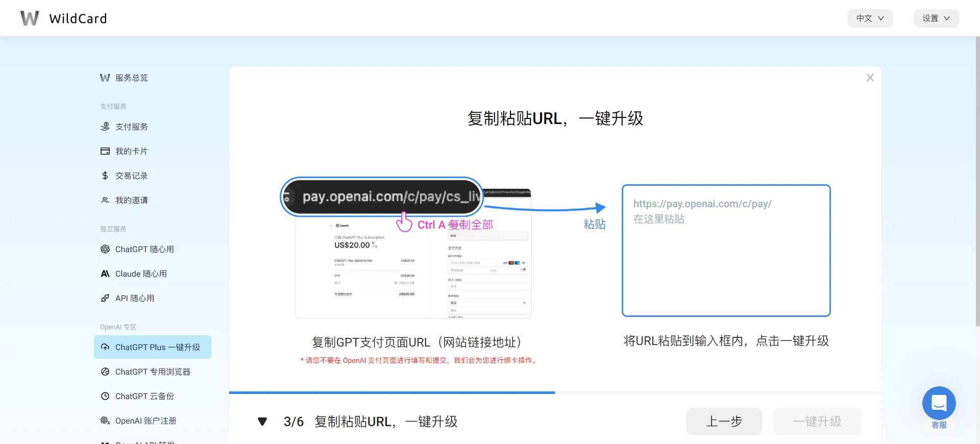980x444 pixels.
Task: Expand the 设置 settings dropdown
Action: pos(936,18)
